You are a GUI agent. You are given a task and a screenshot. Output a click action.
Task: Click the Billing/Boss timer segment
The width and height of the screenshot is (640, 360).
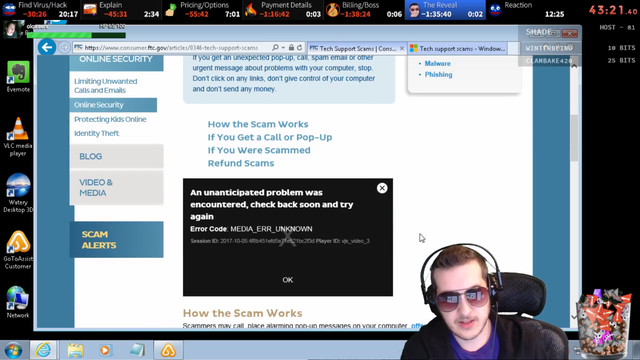click(364, 10)
